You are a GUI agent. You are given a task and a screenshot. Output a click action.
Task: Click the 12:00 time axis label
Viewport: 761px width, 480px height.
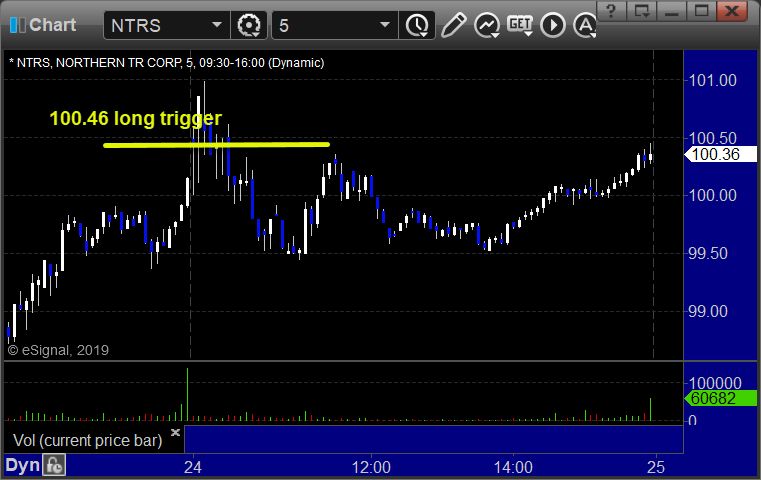(x=371, y=467)
